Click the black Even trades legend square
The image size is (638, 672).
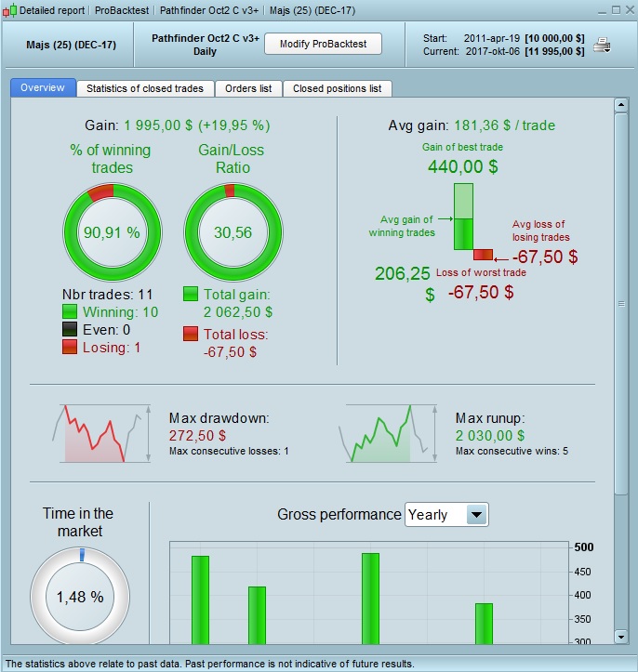[70, 329]
